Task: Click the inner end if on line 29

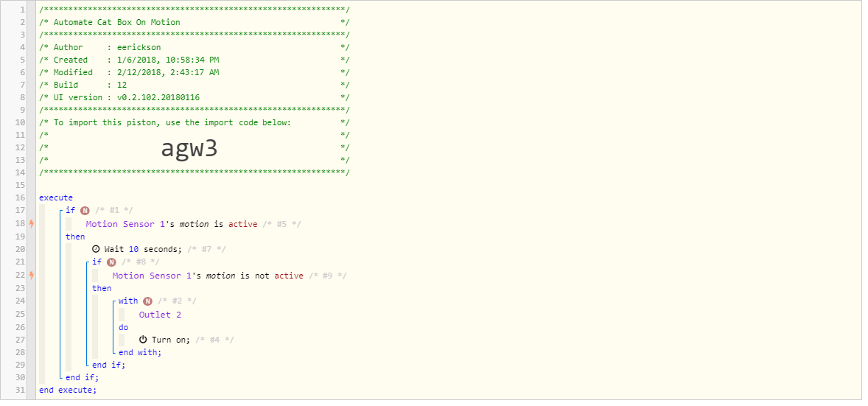Action: point(109,365)
